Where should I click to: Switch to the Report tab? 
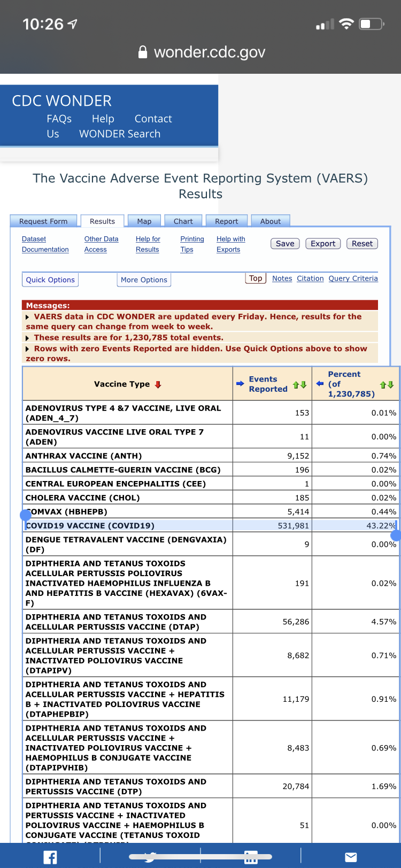tap(227, 221)
